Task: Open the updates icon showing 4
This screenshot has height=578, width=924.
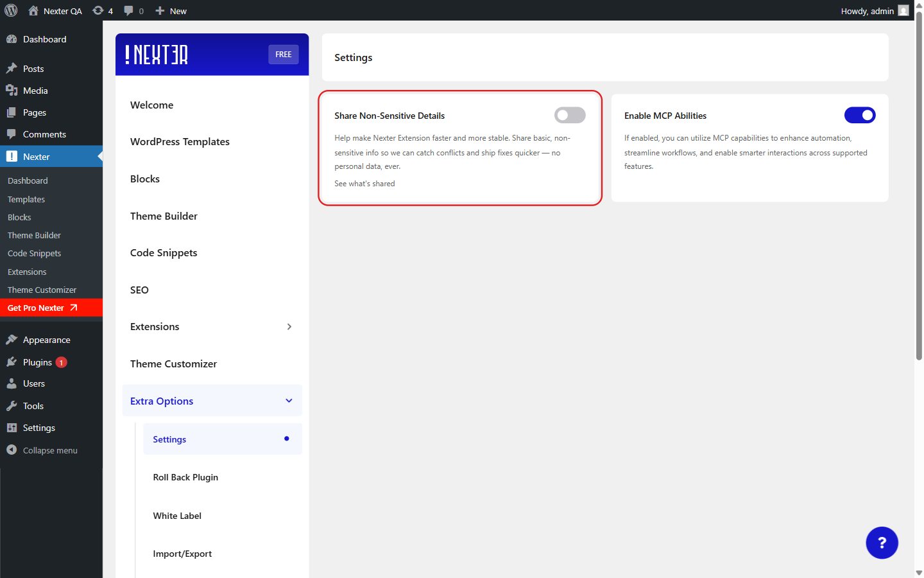Action: pyautogui.click(x=98, y=11)
